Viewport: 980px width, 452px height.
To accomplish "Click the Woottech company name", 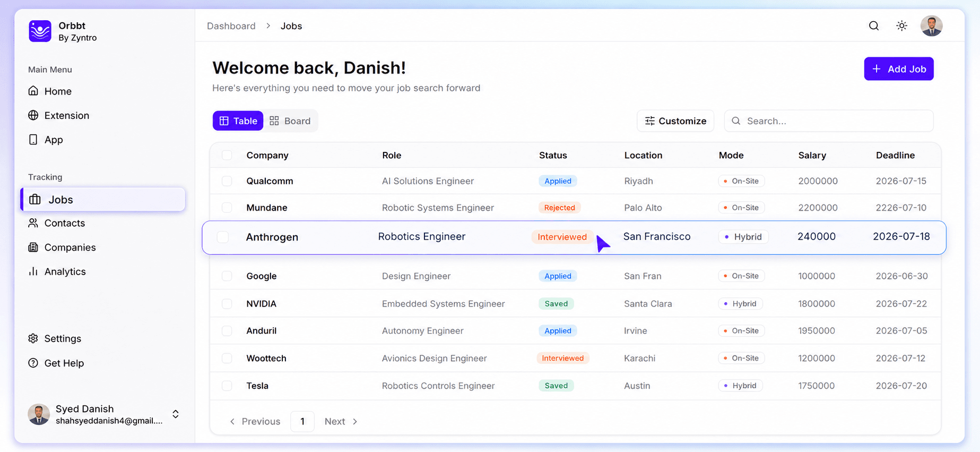I will click(266, 359).
